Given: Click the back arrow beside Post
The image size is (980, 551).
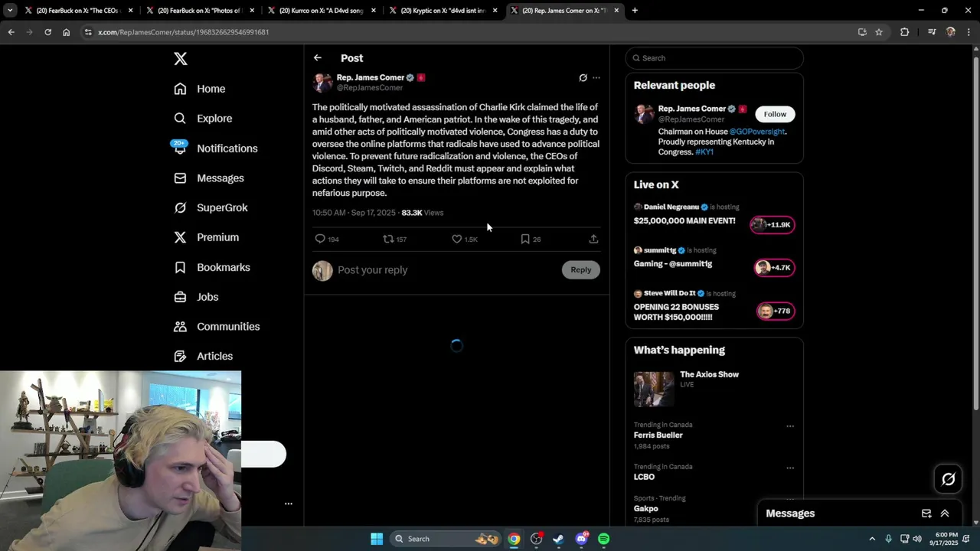Looking at the screenshot, I should 317,58.
